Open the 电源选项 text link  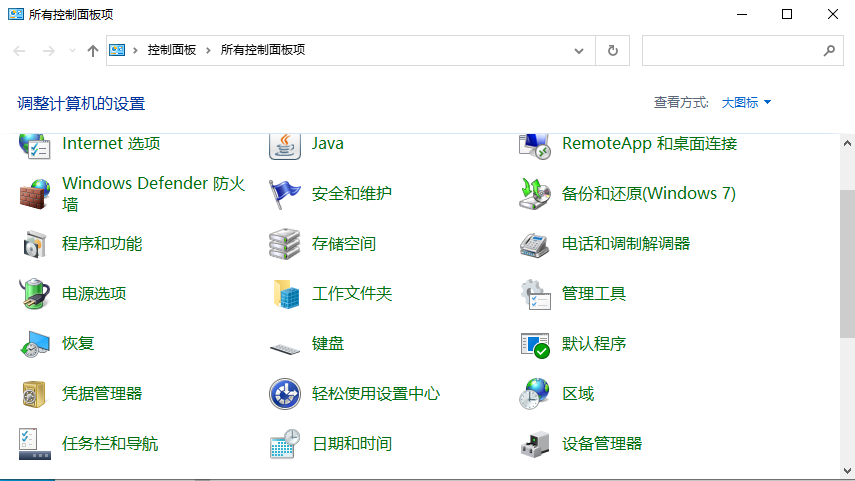pyautogui.click(x=94, y=294)
